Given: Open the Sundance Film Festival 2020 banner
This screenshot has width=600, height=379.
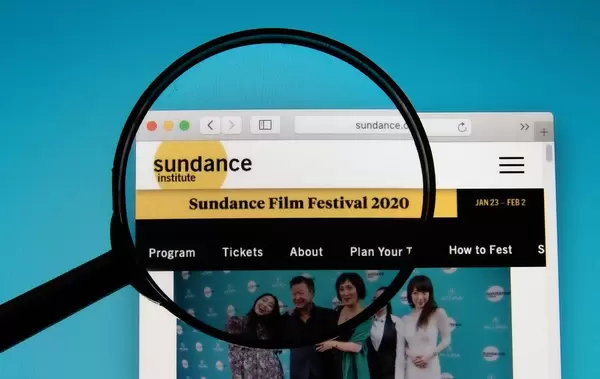Looking at the screenshot, I should point(298,203).
